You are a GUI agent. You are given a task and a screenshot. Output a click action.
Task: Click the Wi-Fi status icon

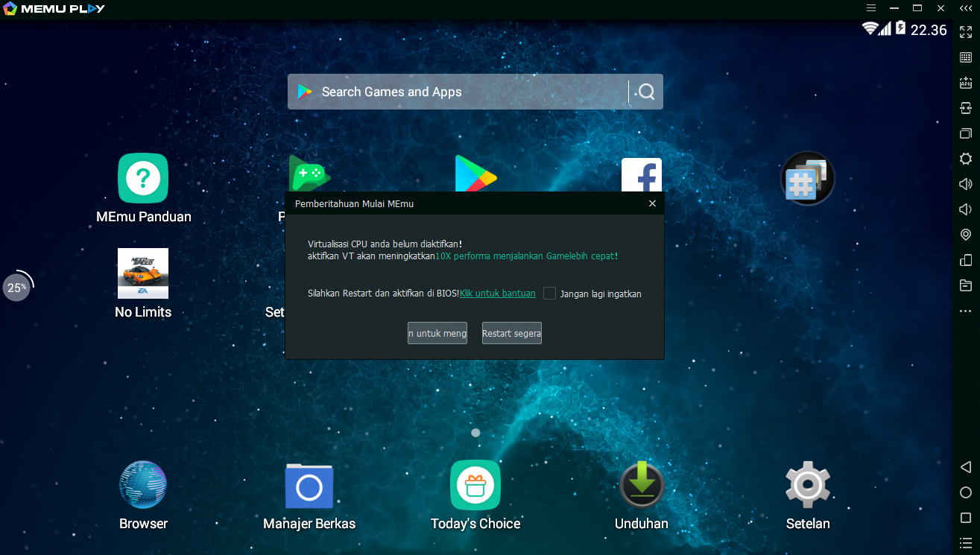pos(870,29)
